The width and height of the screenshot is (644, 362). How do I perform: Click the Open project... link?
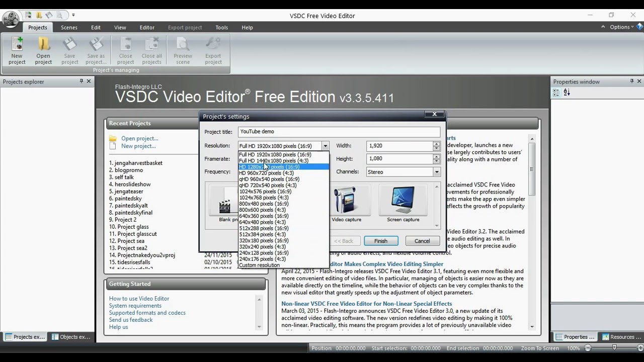[x=139, y=138]
